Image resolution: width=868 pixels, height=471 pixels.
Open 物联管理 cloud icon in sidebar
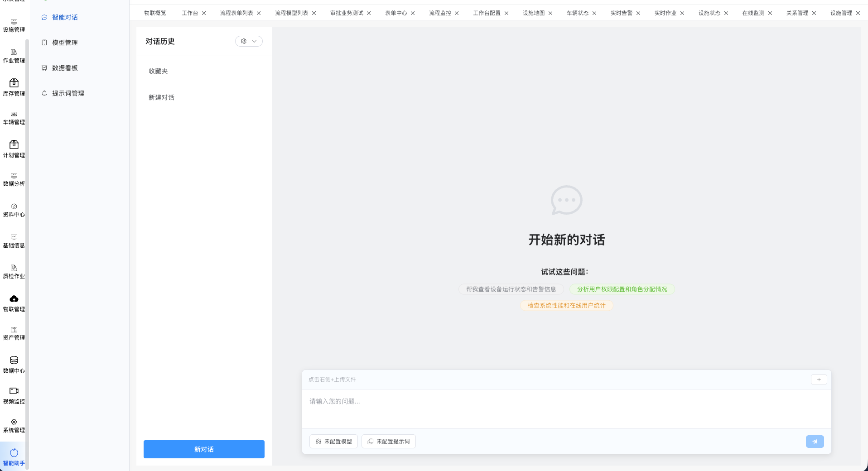point(14,303)
